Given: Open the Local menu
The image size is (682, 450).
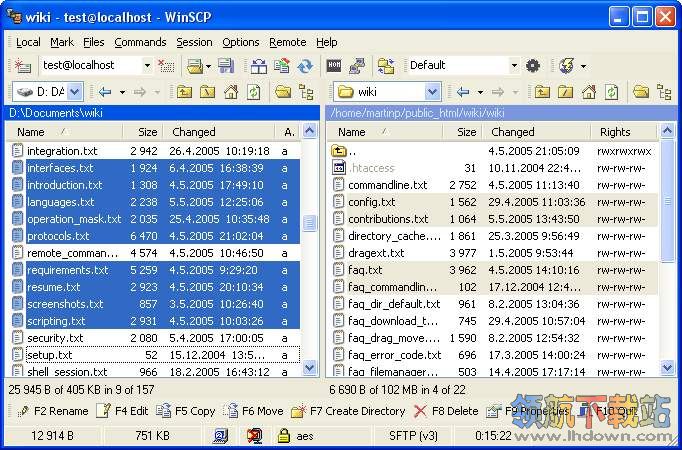Looking at the screenshot, I should click(x=28, y=42).
